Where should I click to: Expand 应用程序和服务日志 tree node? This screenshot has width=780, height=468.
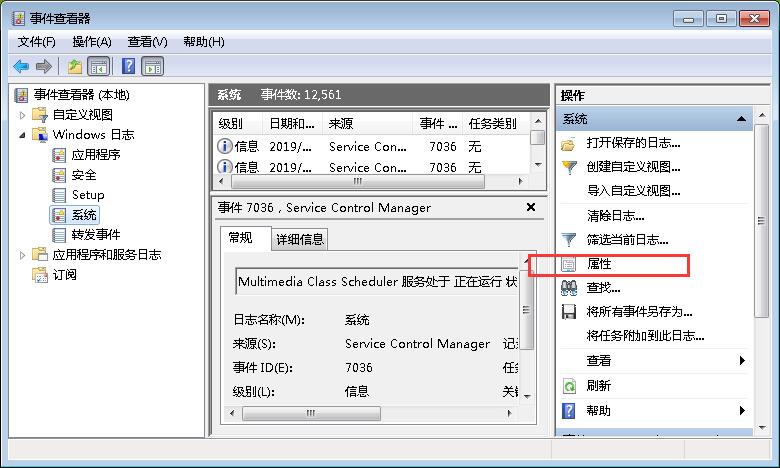click(x=22, y=255)
